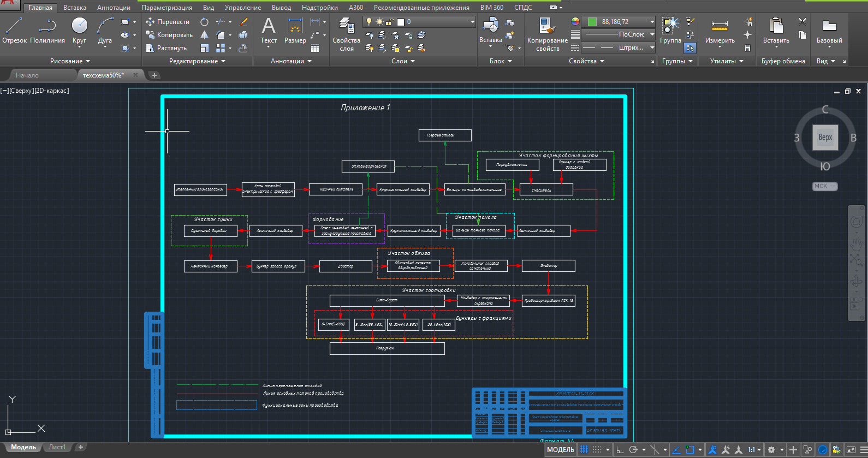
Task: Select the Полилиния tool
Action: click(x=47, y=31)
